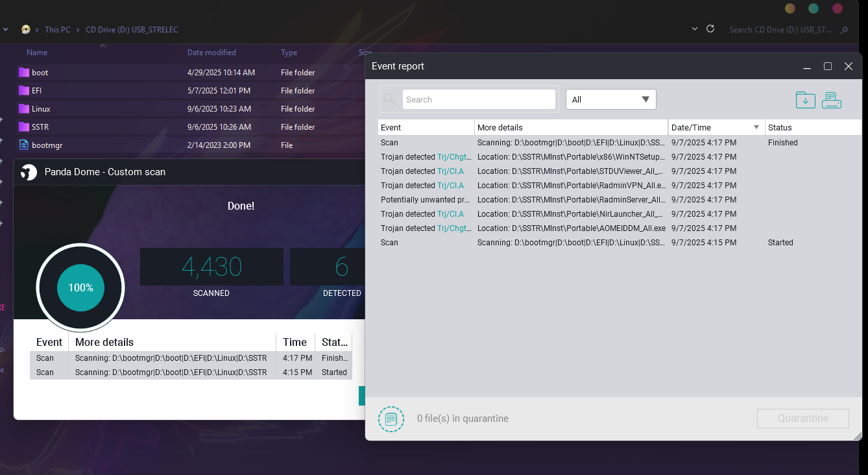Click the print report icon
Image resolution: width=868 pixels, height=475 pixels.
click(832, 100)
